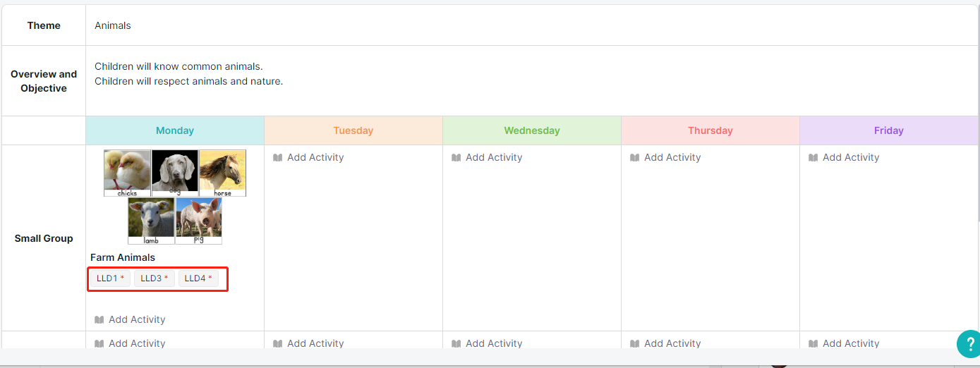The height and width of the screenshot is (368, 980).
Task: Select the LLD3 measure tag
Action: [154, 278]
